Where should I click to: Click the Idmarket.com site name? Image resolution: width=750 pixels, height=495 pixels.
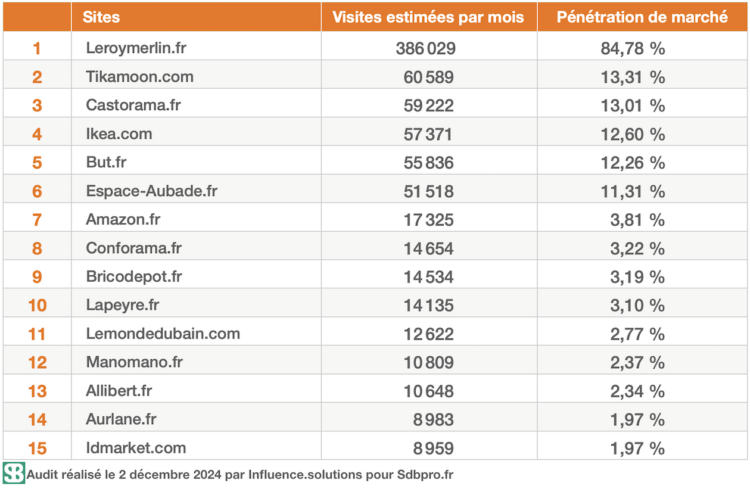[x=136, y=448]
